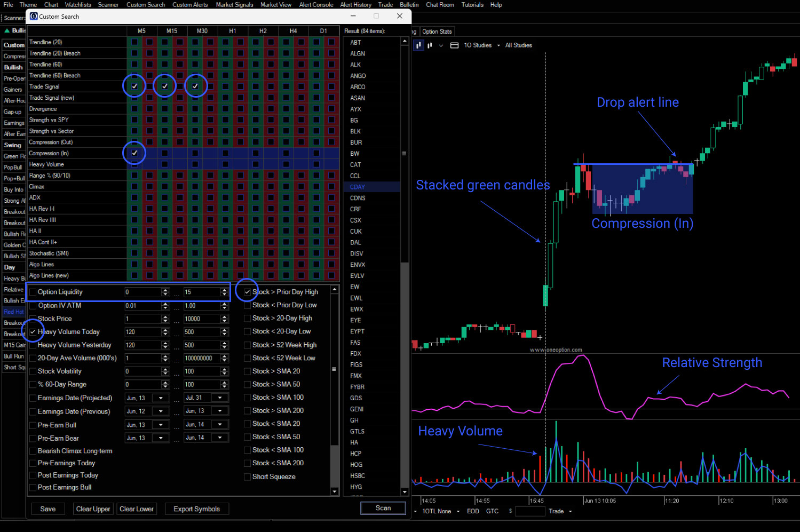Viewport: 800px width, 532px height.
Task: Open the layout panel icon beside 1O Studies
Action: 454,45
